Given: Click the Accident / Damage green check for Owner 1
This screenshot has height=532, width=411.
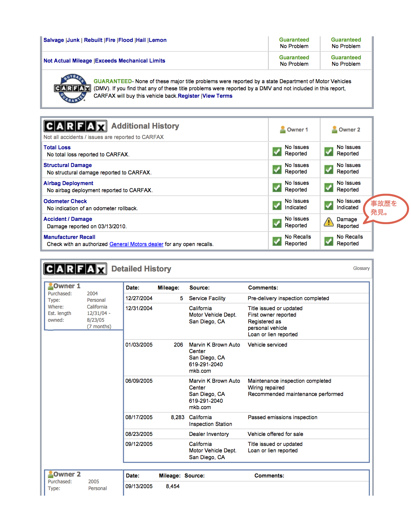Looking at the screenshot, I should click(x=277, y=223).
